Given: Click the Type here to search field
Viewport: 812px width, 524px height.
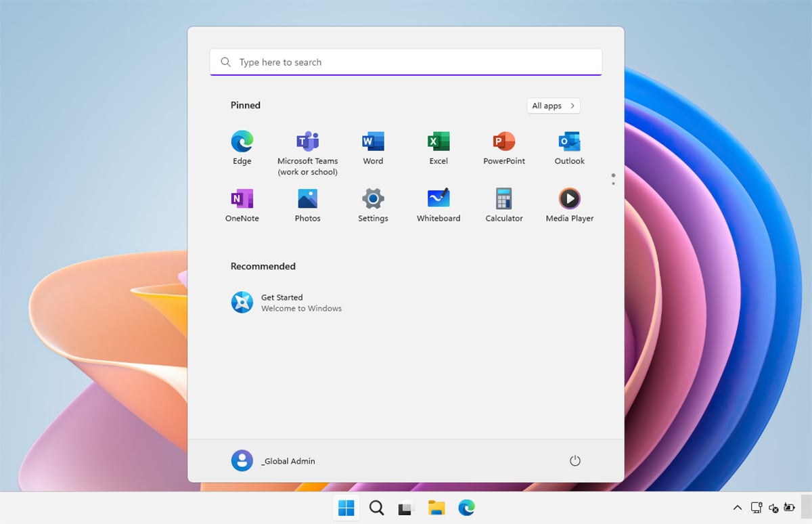Looking at the screenshot, I should (406, 62).
